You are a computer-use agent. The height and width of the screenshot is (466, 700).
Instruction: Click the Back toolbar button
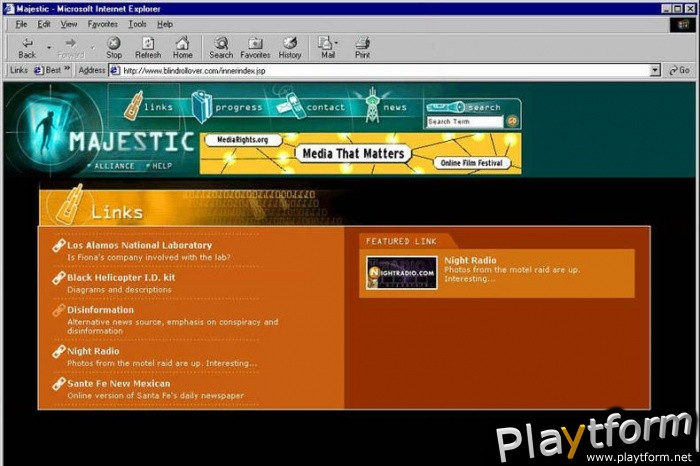pyautogui.click(x=27, y=48)
